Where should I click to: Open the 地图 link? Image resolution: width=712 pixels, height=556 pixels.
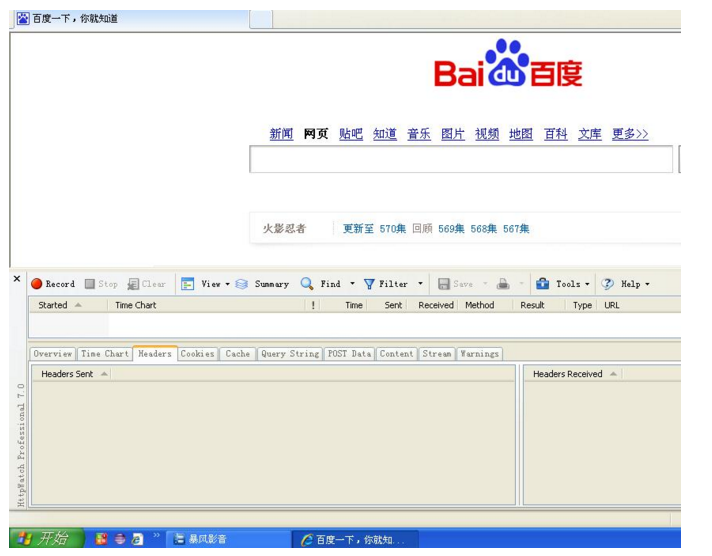click(x=521, y=134)
